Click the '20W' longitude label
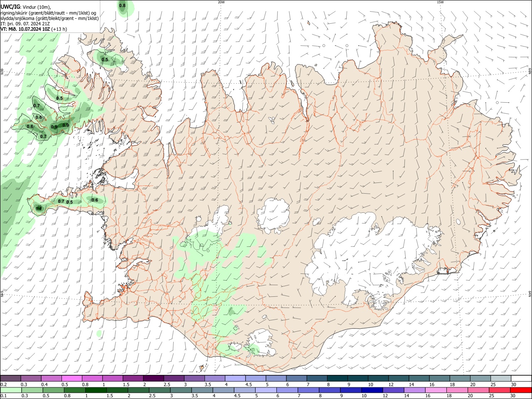Viewport: 532px width, 399px height. pos(221,2)
